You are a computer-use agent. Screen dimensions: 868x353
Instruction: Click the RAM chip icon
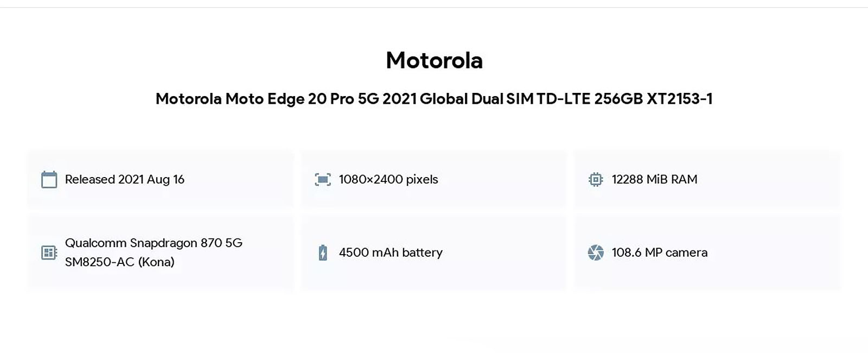tap(596, 179)
